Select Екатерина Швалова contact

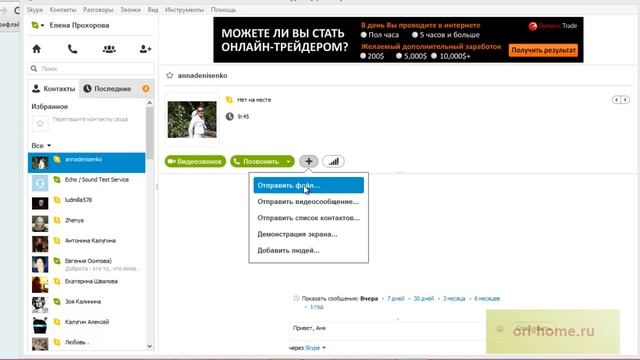point(87,285)
